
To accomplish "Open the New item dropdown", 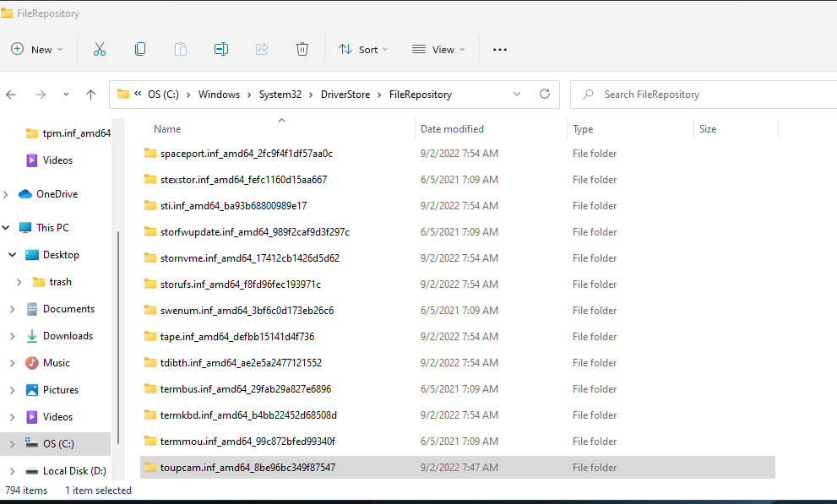I will pyautogui.click(x=37, y=49).
